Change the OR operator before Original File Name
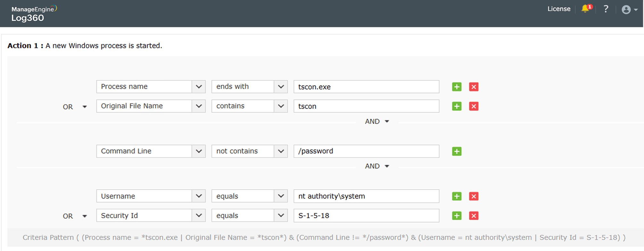This screenshot has height=251, width=644. coord(75,107)
